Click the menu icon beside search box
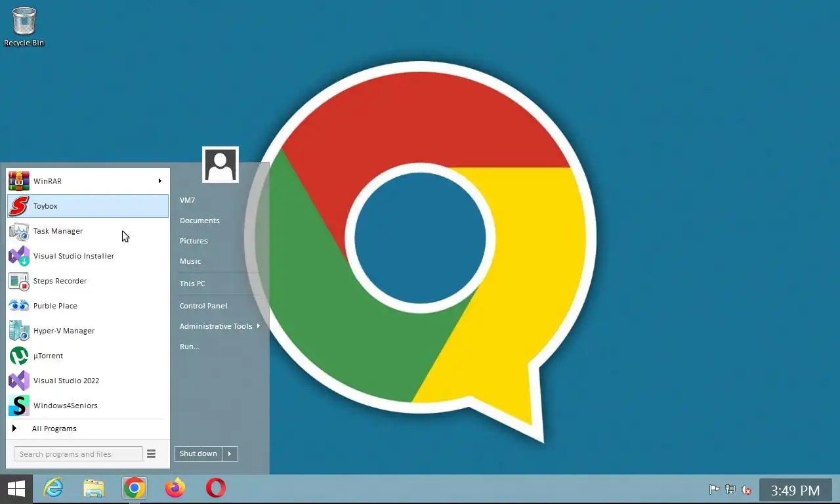The width and height of the screenshot is (840, 504). click(x=151, y=454)
